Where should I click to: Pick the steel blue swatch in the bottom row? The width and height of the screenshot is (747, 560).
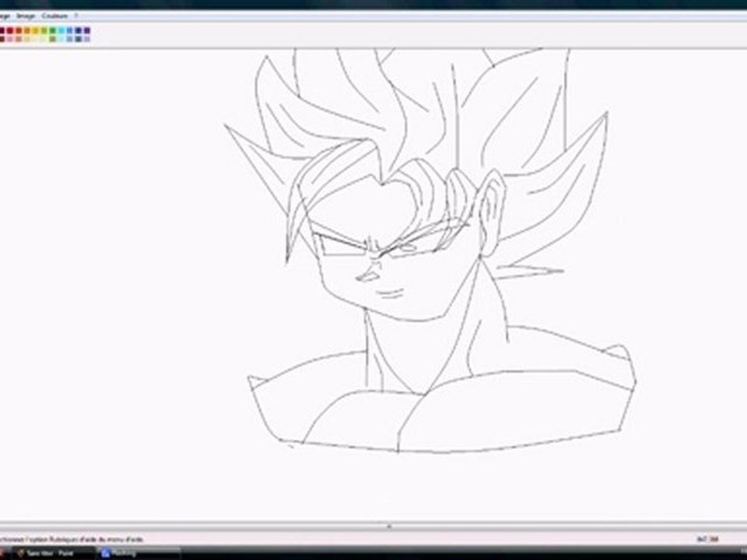click(x=69, y=39)
